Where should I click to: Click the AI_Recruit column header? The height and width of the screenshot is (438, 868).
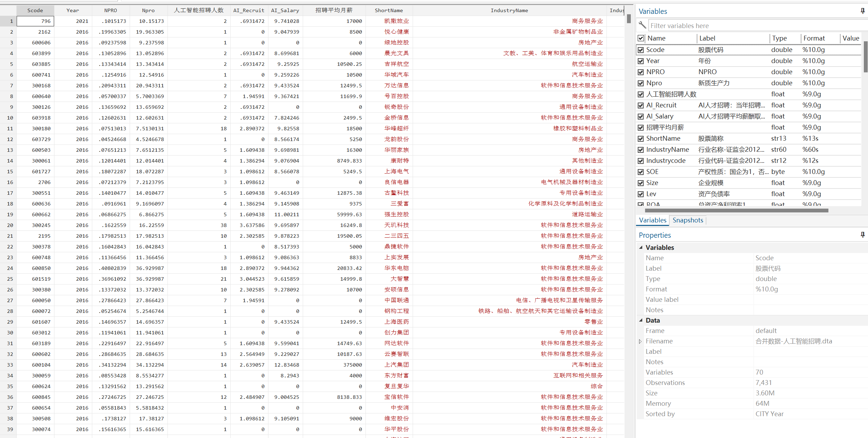(248, 10)
